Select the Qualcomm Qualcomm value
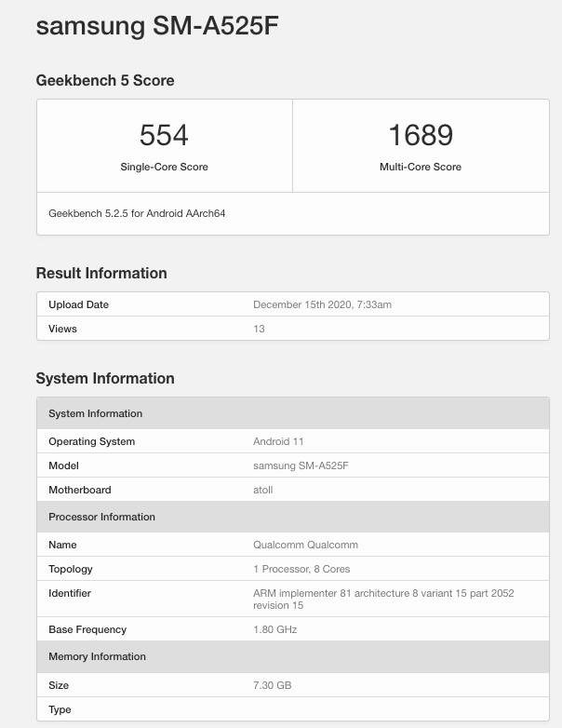 click(305, 545)
